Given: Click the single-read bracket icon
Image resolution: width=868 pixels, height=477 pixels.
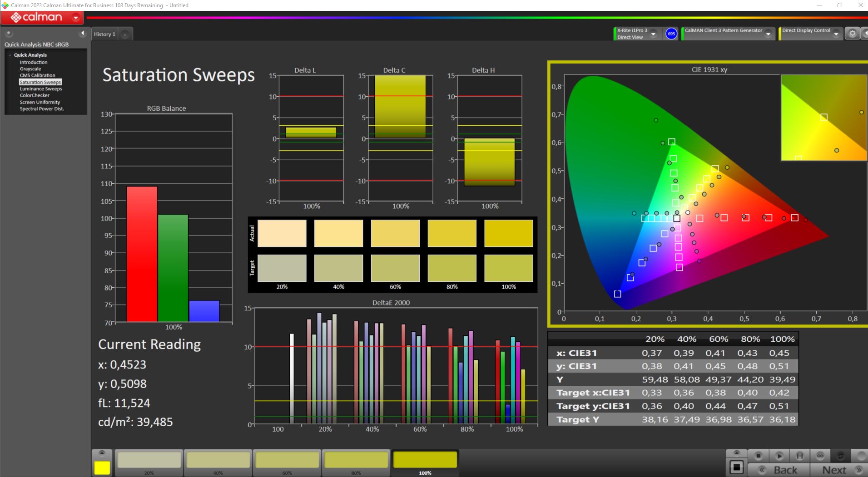Looking at the screenshot, I should click(x=800, y=456).
